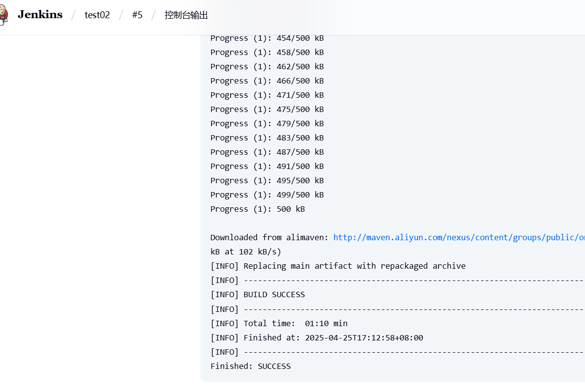Click the Jenkins butler logo icon

pyautogui.click(x=4, y=15)
